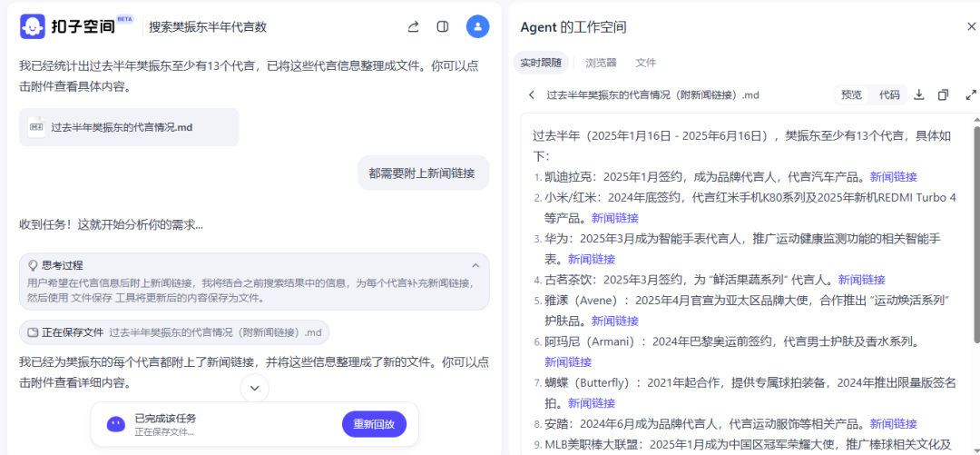Switch to 实时跟随 tab

coord(541,63)
